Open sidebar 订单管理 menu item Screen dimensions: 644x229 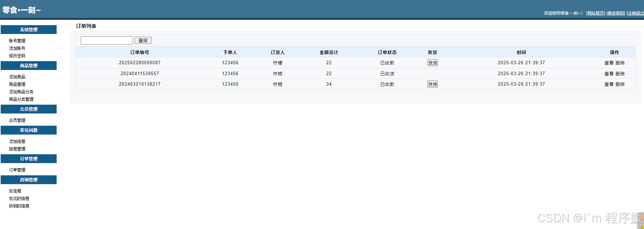point(17,170)
